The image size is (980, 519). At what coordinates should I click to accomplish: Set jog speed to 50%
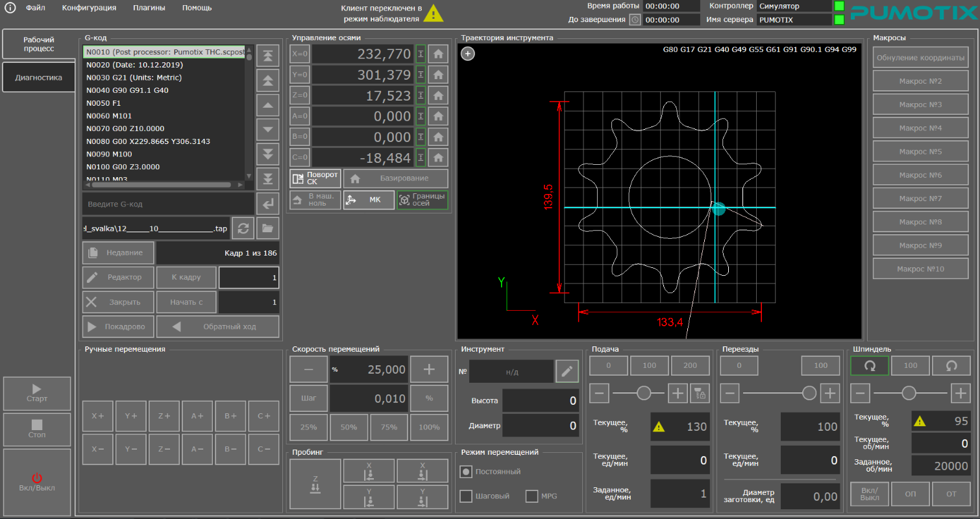(x=349, y=427)
